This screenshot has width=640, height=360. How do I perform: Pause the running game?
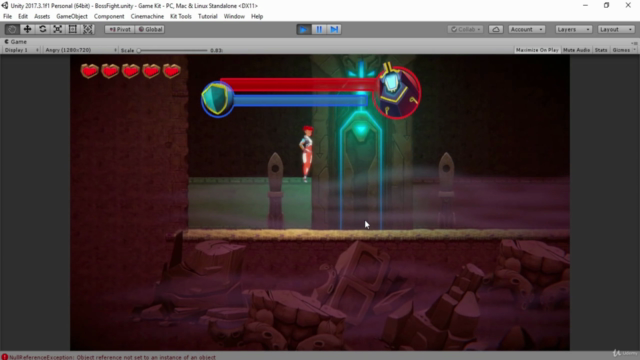[319, 29]
